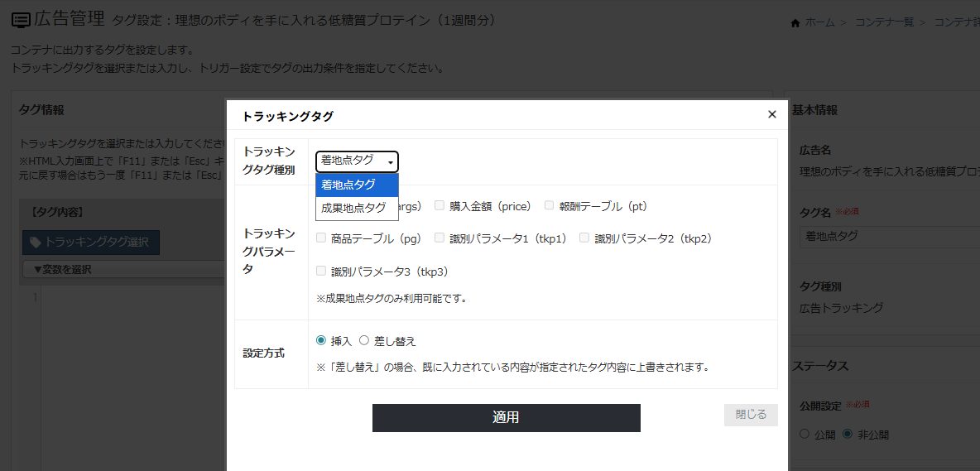Close the トラッキングタグ dialog with the X

point(771,115)
